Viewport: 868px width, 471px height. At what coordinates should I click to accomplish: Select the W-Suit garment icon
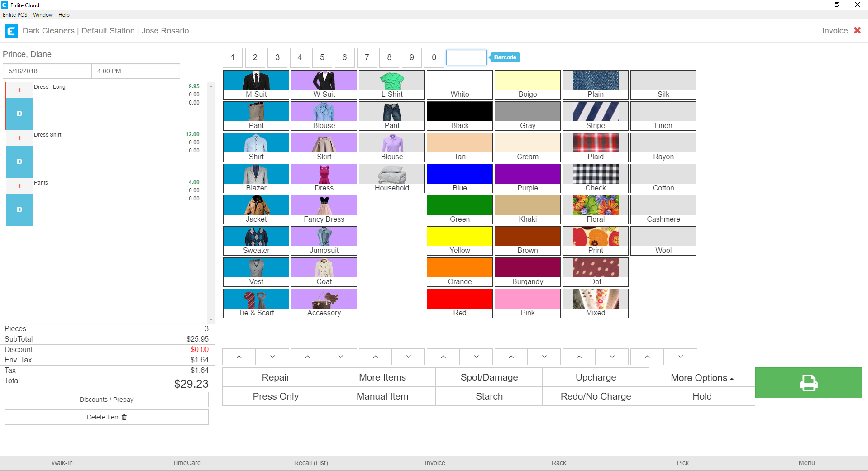tap(324, 85)
